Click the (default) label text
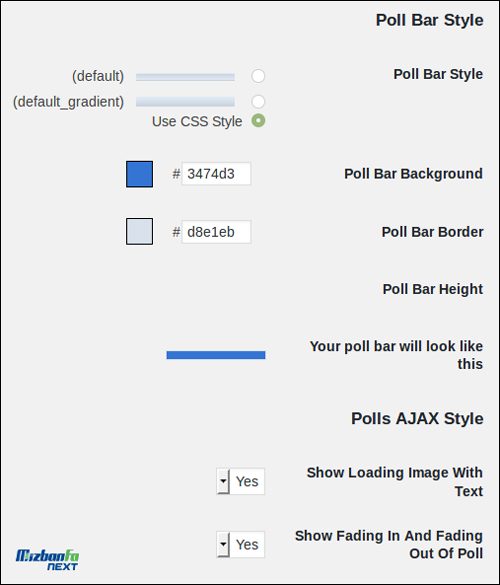500x585 pixels. pos(98,76)
